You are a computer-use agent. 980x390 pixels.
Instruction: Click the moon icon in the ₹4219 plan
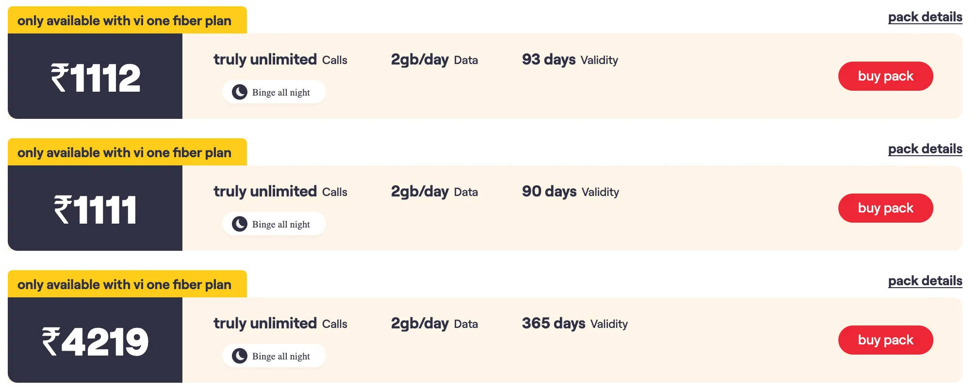point(240,356)
